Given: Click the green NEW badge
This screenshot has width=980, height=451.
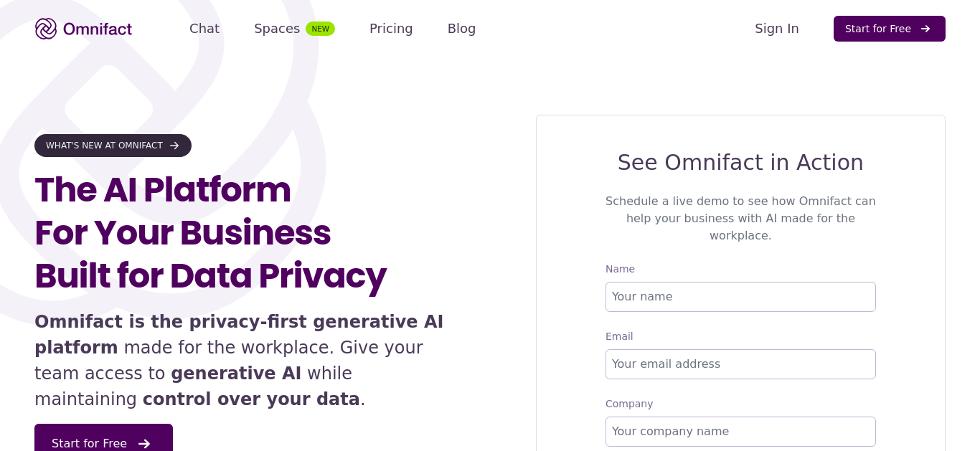Looking at the screenshot, I should coord(320,29).
